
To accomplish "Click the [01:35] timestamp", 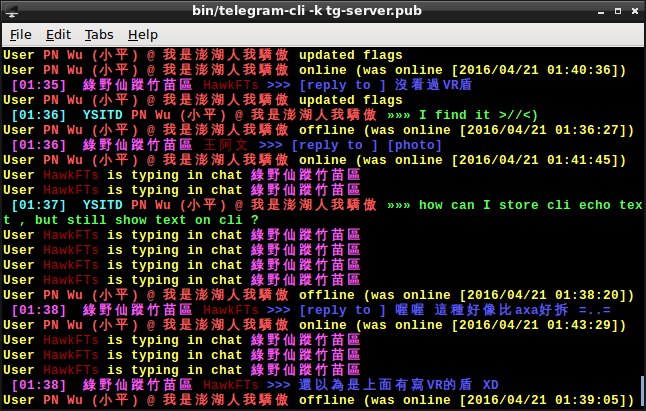I will 39,85.
